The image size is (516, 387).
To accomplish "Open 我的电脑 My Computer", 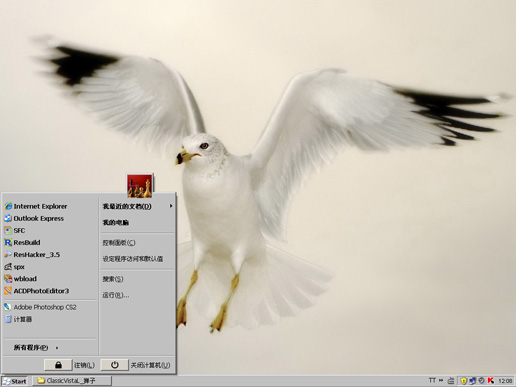I will point(137,222).
